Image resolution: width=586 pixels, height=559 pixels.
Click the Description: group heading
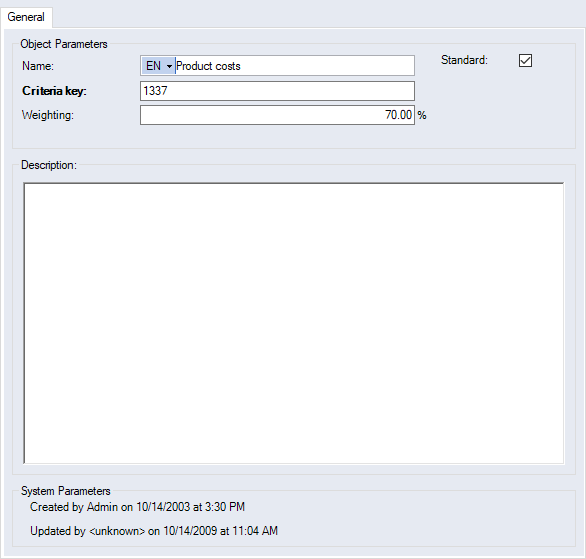[x=49, y=165]
